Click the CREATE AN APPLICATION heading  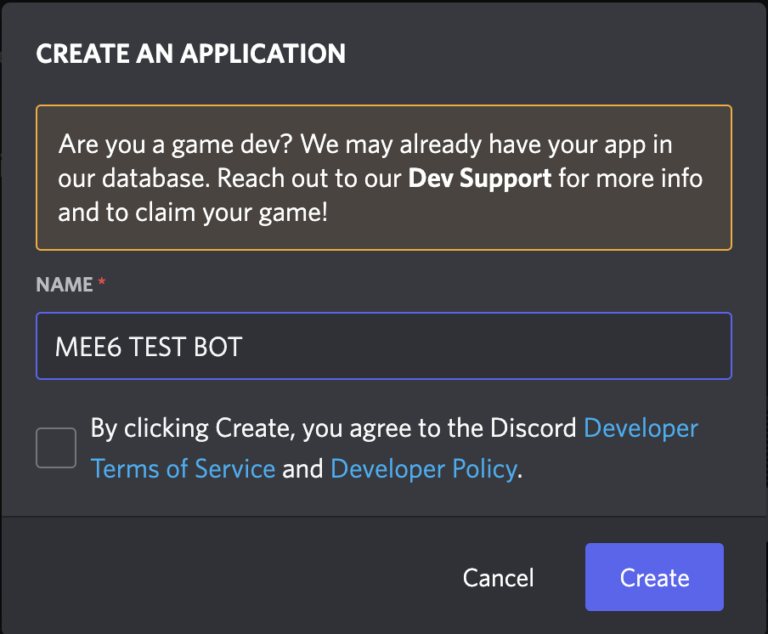point(191,54)
